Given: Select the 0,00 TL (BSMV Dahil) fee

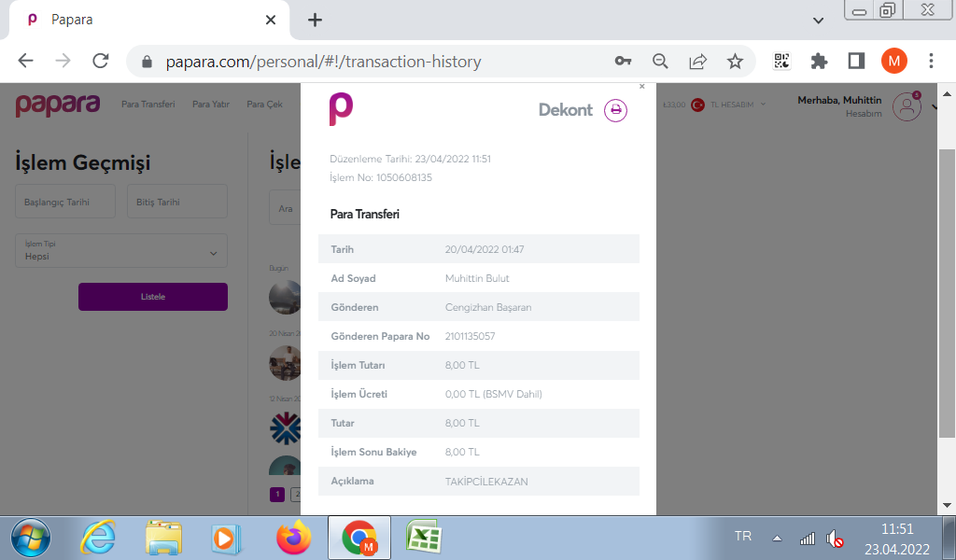Looking at the screenshot, I should click(x=494, y=394).
